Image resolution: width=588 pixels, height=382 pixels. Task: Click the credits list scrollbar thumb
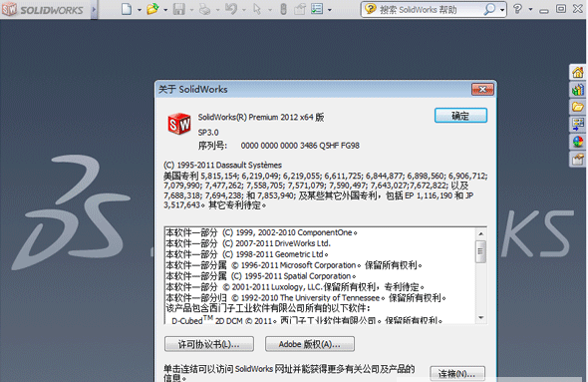(x=480, y=251)
